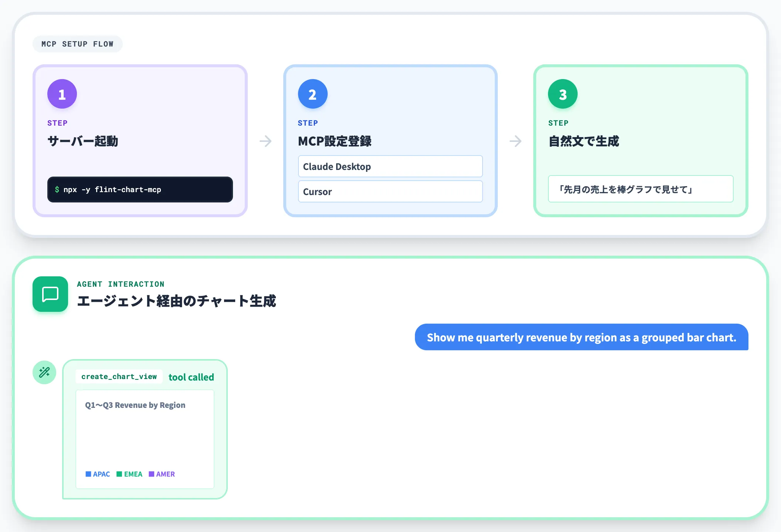This screenshot has width=781, height=532.
Task: Click the purple step 1 circle
Action: click(x=62, y=94)
